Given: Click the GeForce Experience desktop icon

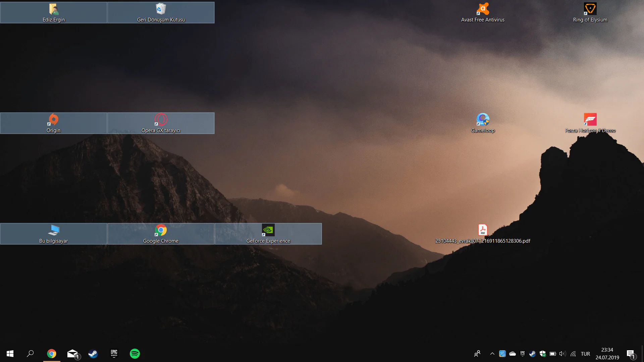Looking at the screenshot, I should (268, 233).
